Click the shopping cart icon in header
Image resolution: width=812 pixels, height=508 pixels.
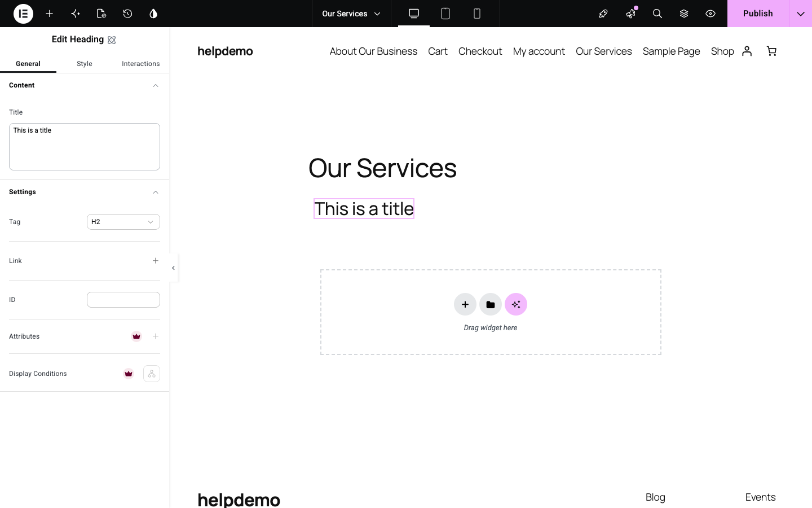click(x=772, y=51)
